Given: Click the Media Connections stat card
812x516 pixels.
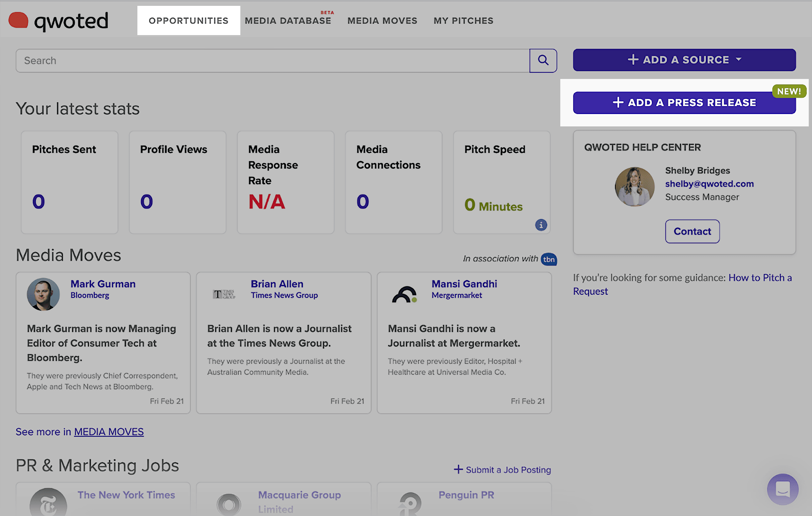Looking at the screenshot, I should (394, 182).
